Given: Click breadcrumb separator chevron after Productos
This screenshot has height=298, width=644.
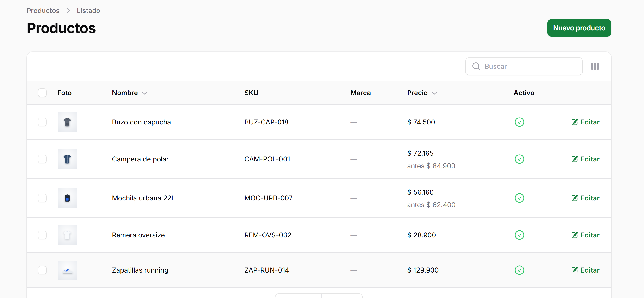Looking at the screenshot, I should pyautogui.click(x=68, y=11).
